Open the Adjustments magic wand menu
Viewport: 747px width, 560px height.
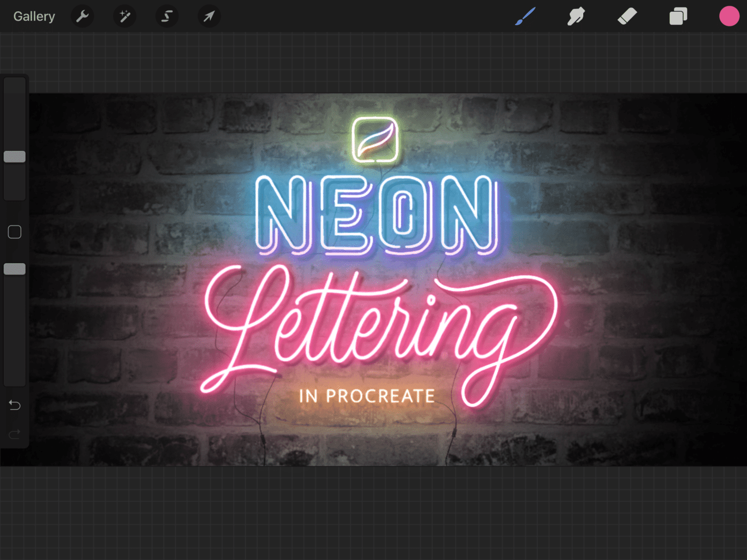click(x=125, y=17)
